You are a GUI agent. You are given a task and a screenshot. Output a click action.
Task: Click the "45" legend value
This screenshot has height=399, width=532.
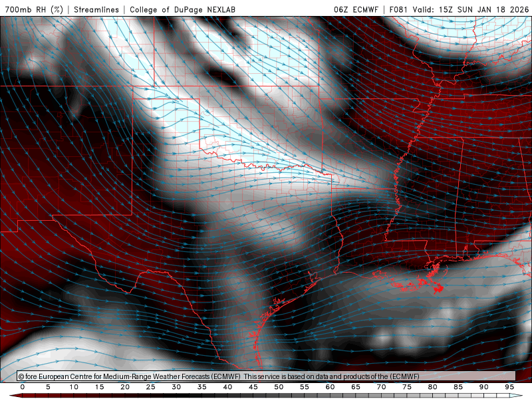(253, 387)
